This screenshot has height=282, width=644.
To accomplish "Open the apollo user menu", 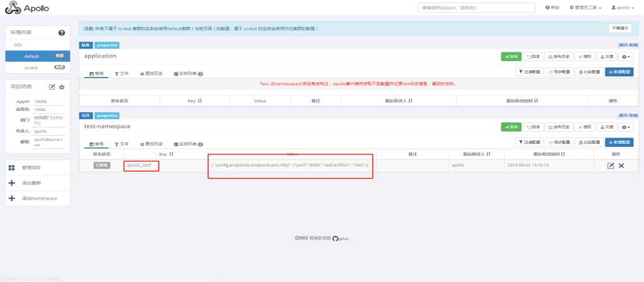I will 624,8.
